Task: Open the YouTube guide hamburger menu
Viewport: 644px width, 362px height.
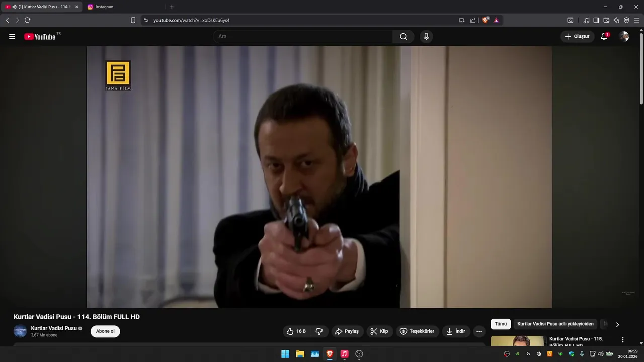Action: 12,37
